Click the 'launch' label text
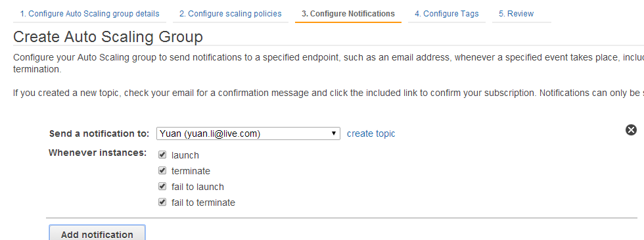This screenshot has height=240, width=644. pyautogui.click(x=185, y=155)
